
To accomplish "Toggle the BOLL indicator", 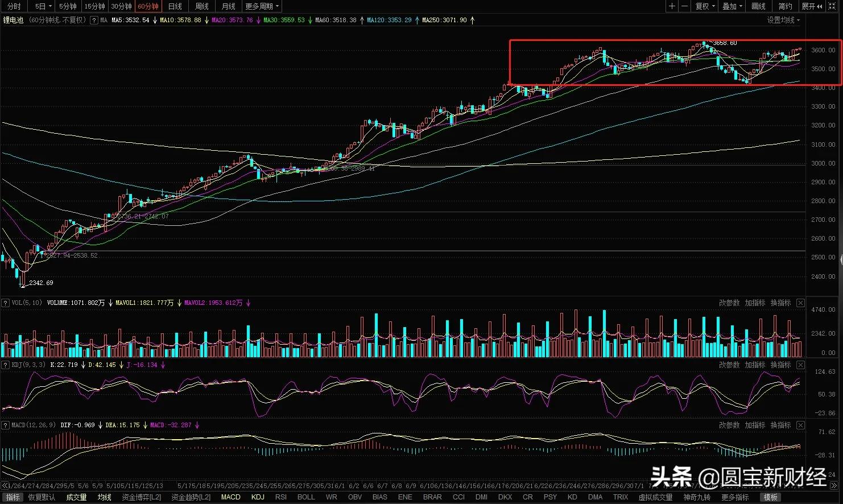I will click(306, 497).
